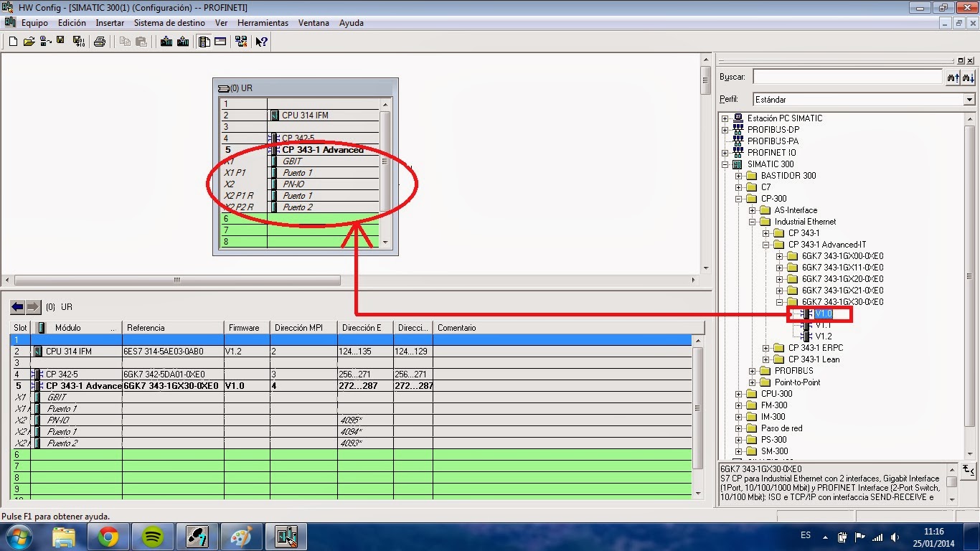Collapse the CP-300 folder
Screen dimensions: 980x551
(739, 199)
